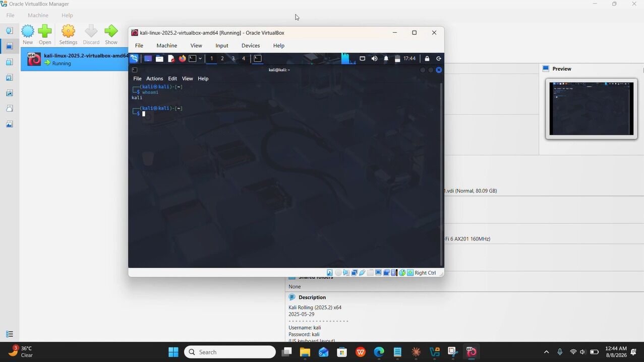Expand the system tray hidden icons chevron
Image resolution: width=644 pixels, height=362 pixels.
coord(546,352)
